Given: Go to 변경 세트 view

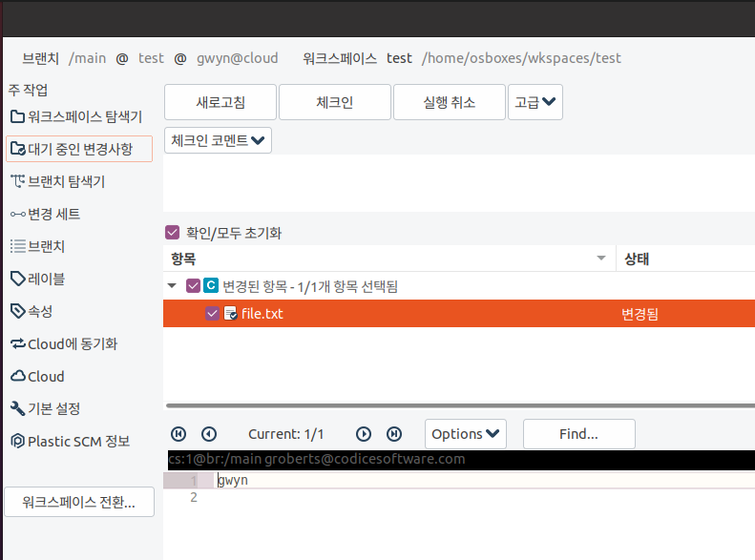Looking at the screenshot, I should (46, 214).
